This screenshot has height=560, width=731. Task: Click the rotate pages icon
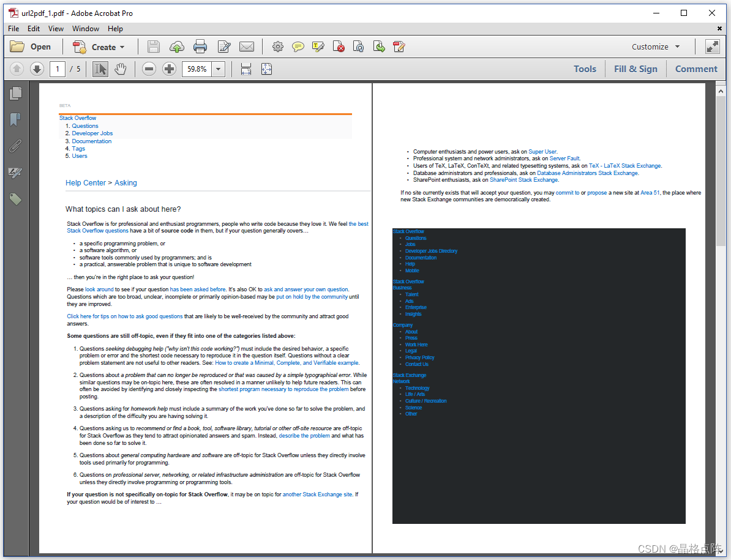coord(359,47)
